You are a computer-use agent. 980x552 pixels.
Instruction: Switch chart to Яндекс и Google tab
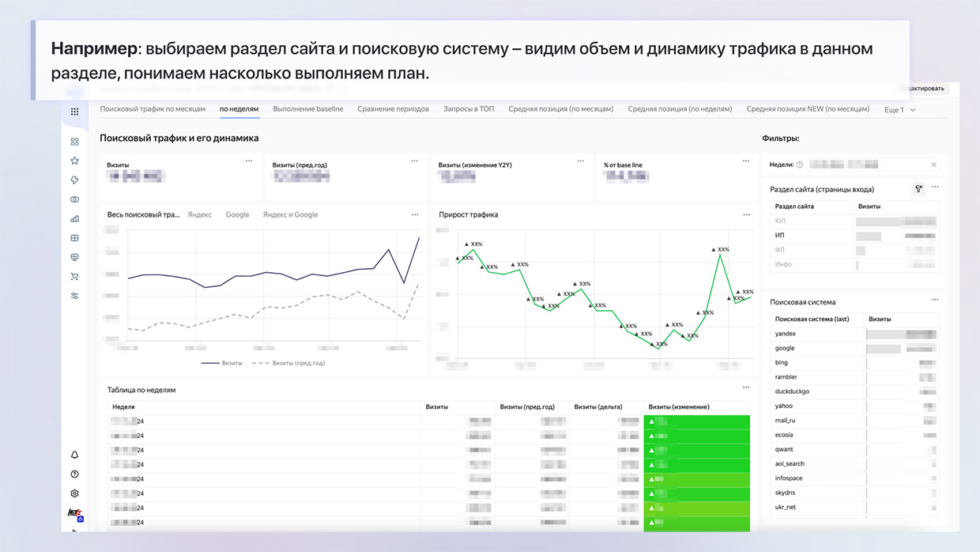tap(290, 214)
